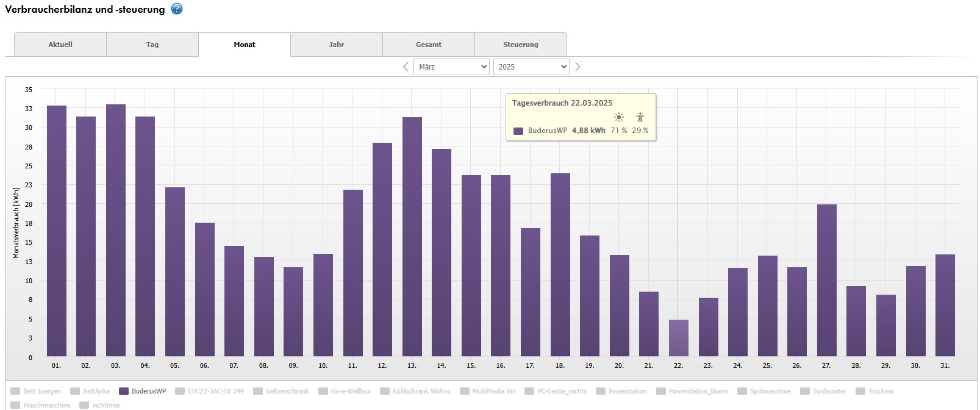
Task: Click the power pylon icon in tooltip
Action: coord(640,117)
